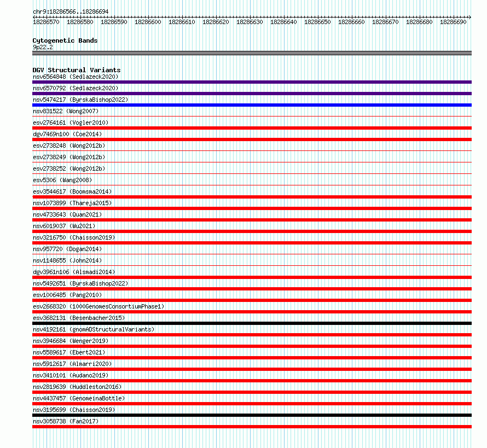
Task: Click ruler position 18286600
Action: coord(148,22)
